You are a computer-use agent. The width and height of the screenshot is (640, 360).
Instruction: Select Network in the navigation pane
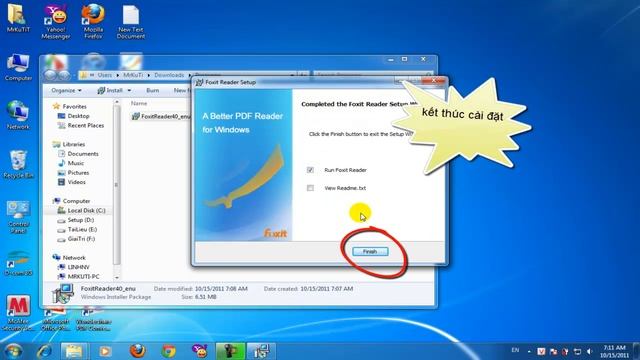[74, 258]
